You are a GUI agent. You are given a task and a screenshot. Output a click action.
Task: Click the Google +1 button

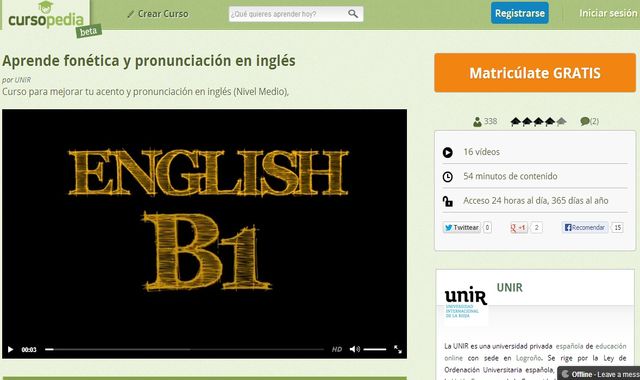[x=519, y=227]
